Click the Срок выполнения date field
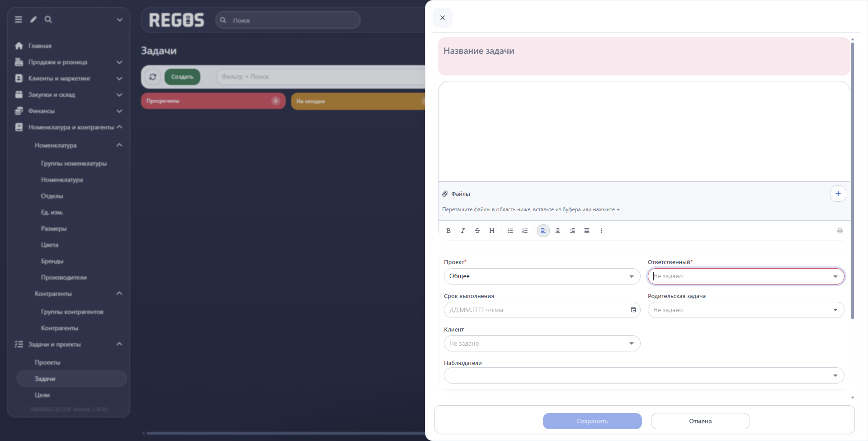 click(542, 310)
